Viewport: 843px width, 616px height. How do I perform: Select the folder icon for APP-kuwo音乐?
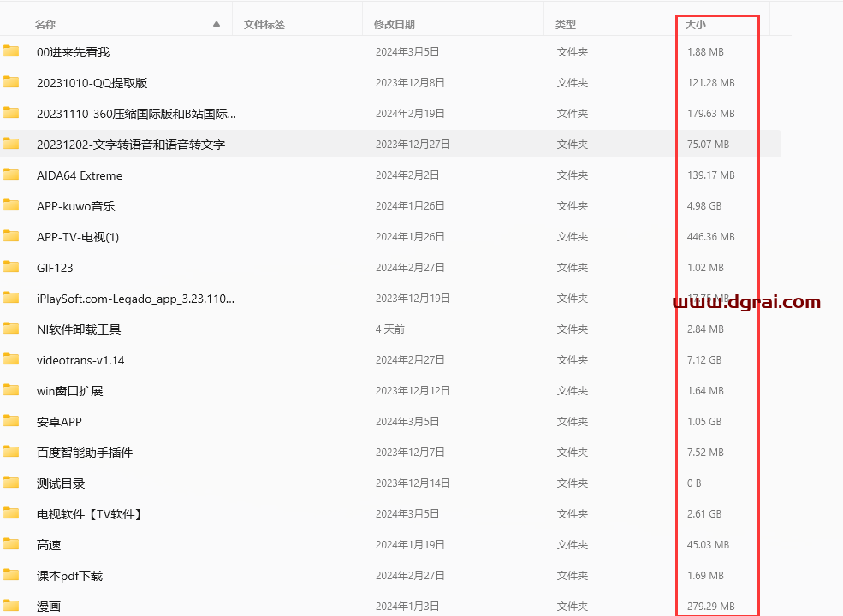(x=11, y=205)
